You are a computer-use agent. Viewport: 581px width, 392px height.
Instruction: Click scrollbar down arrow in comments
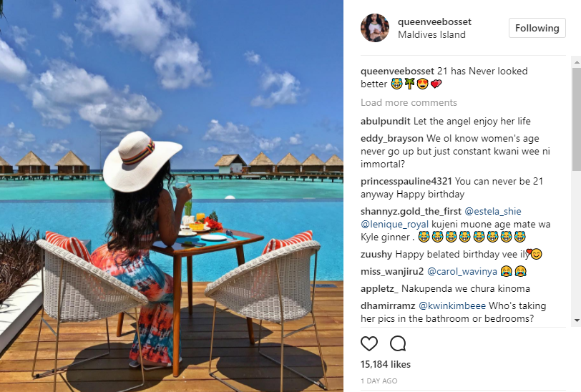pos(577,320)
